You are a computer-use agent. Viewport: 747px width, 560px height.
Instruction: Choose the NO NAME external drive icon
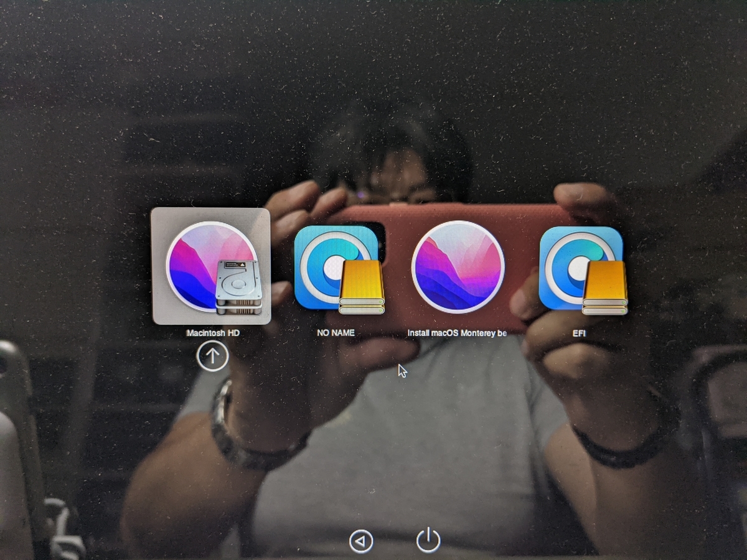coord(339,269)
